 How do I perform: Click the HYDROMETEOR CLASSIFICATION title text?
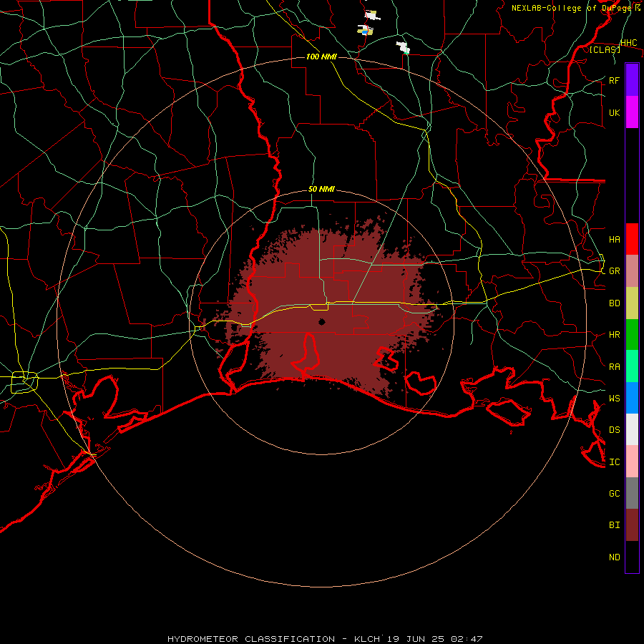coord(251,639)
